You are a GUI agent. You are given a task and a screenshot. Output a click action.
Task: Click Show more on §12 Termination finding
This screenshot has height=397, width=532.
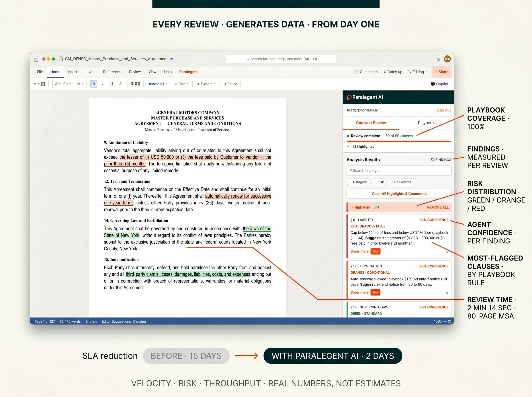tap(359, 292)
